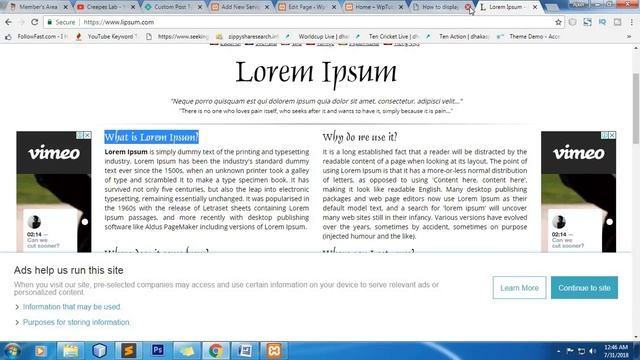Viewport: 640px width, 360px height.
Task: Click the 'Ads help us run this site' heading
Action: (x=69, y=270)
